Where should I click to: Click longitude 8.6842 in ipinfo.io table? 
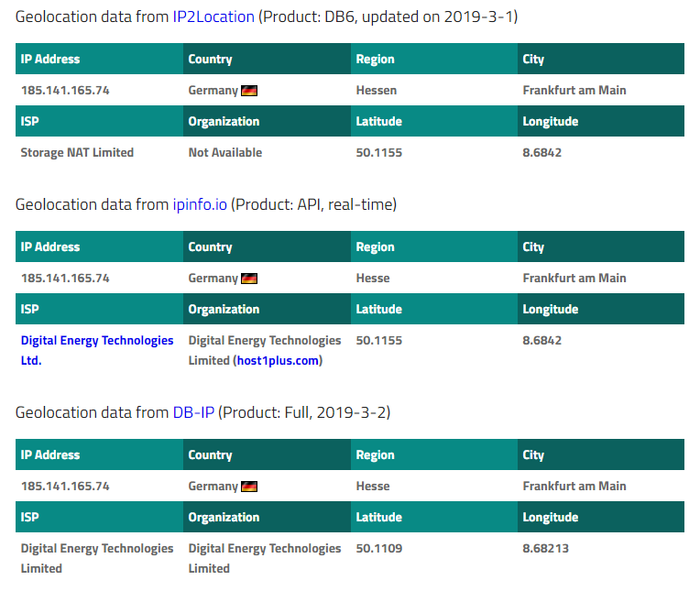(542, 341)
